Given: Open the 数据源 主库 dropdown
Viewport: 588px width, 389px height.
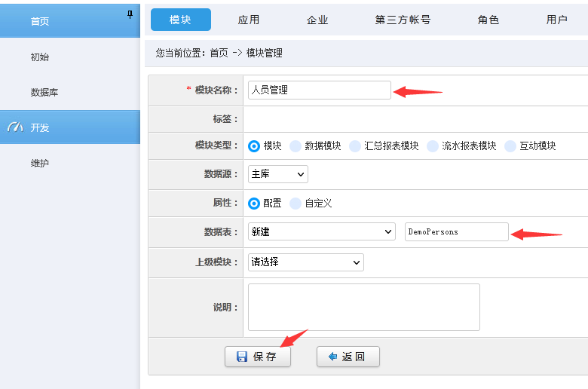Looking at the screenshot, I should (277, 174).
